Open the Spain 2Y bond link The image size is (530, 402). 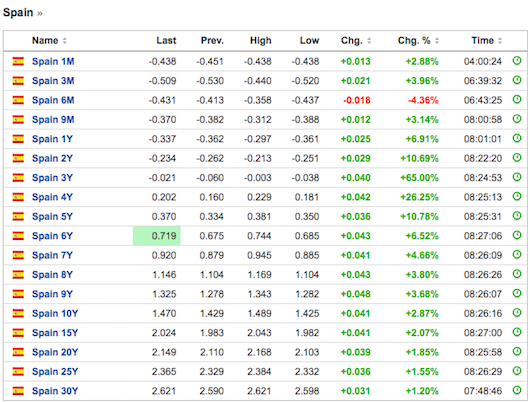tap(52, 158)
